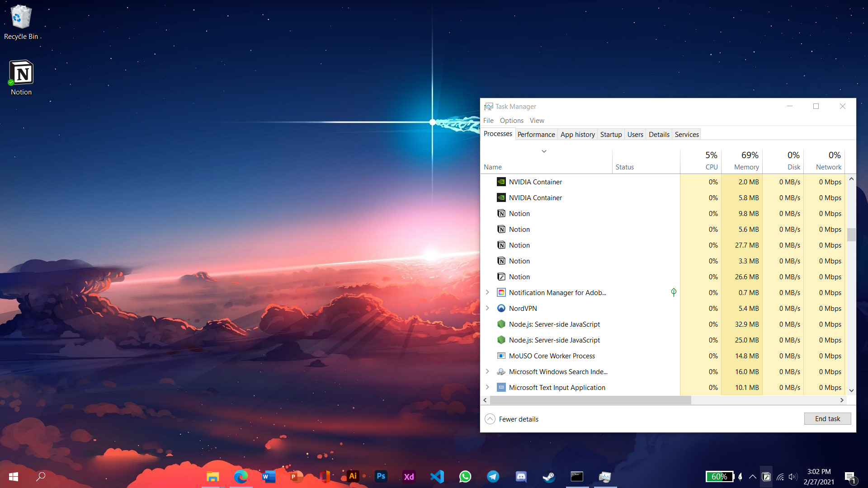Image resolution: width=868 pixels, height=488 pixels.
Task: Expand Microsoft Text Input Application group
Action: pos(487,387)
